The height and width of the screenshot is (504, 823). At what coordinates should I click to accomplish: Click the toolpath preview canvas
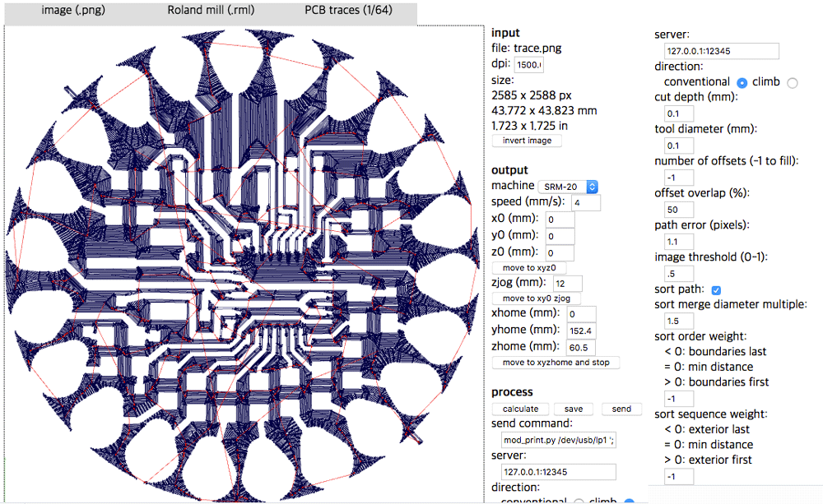point(244,264)
